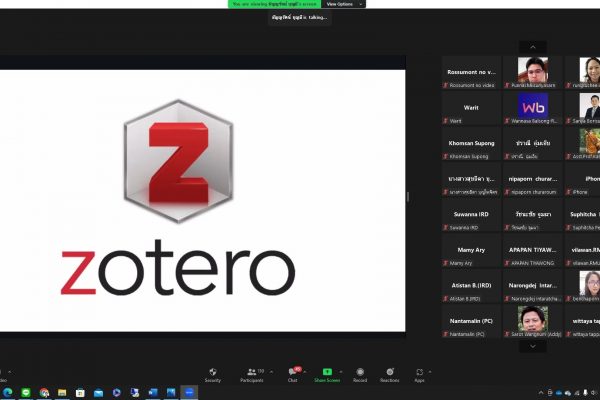
Task: Select the Suwanna IRD participant tile
Action: pos(471,215)
